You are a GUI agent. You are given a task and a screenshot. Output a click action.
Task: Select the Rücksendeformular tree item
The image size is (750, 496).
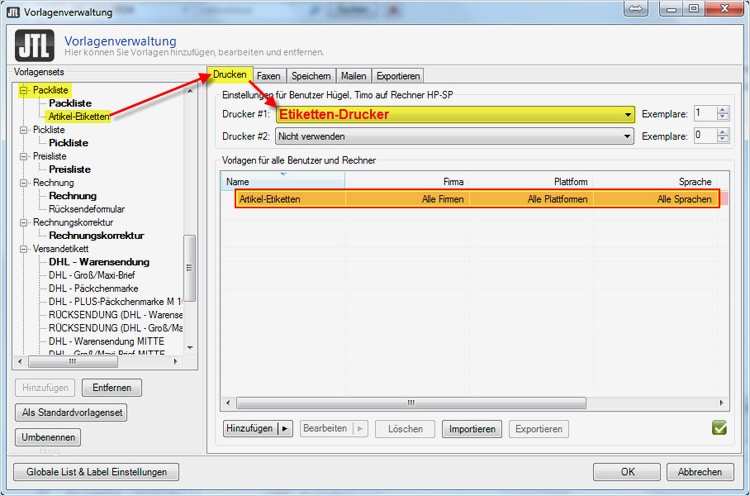coord(87,209)
